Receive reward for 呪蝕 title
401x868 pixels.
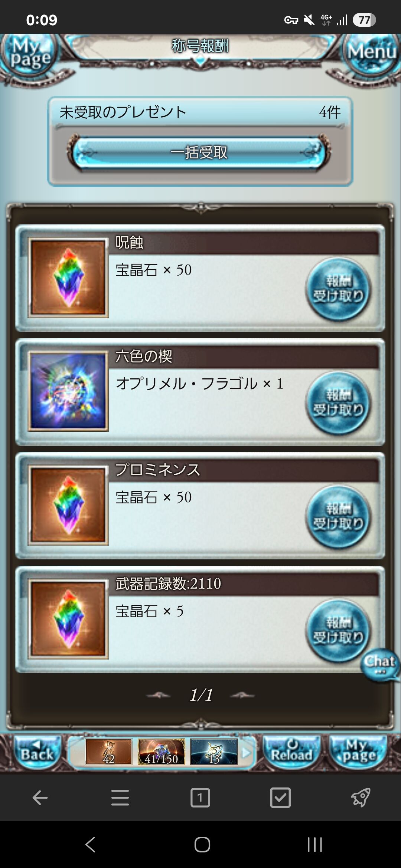[x=338, y=289]
